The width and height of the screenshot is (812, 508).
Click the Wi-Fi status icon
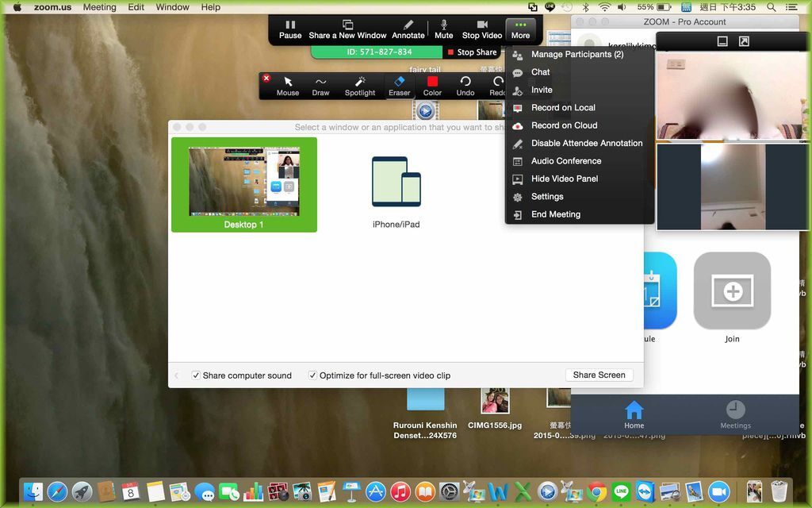click(x=604, y=7)
